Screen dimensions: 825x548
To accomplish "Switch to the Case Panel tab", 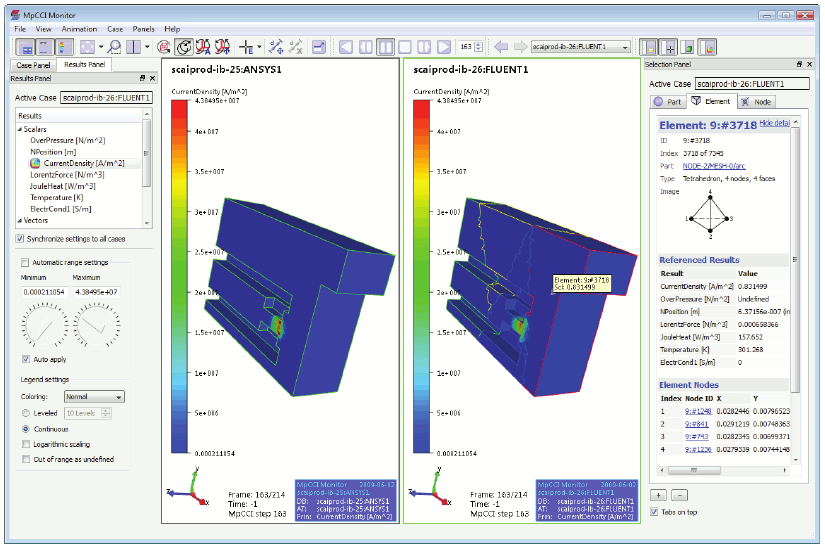I will [33, 65].
